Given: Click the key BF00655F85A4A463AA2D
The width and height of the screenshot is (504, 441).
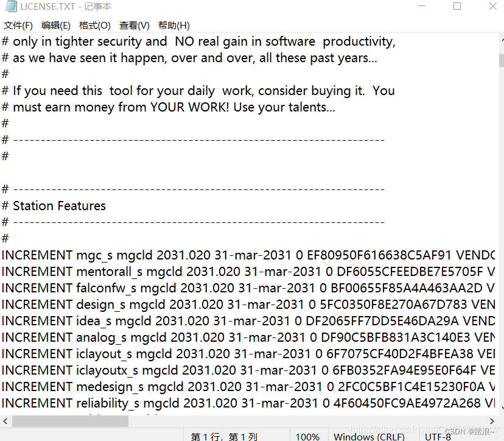Looking at the screenshot, I should 407,288.
